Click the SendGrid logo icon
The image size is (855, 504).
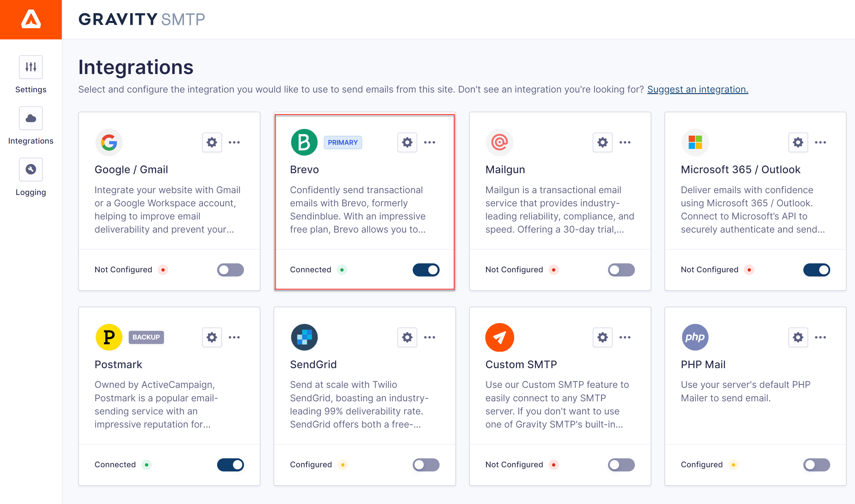tap(304, 337)
